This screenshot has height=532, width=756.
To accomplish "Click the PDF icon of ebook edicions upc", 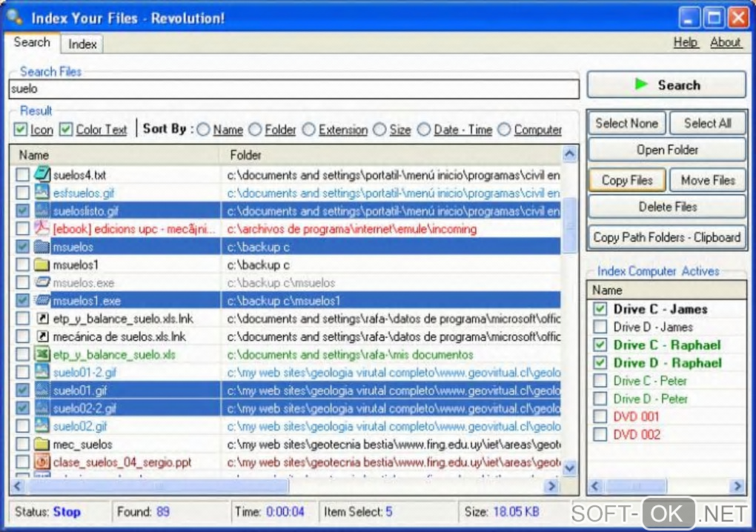I will pos(42,228).
